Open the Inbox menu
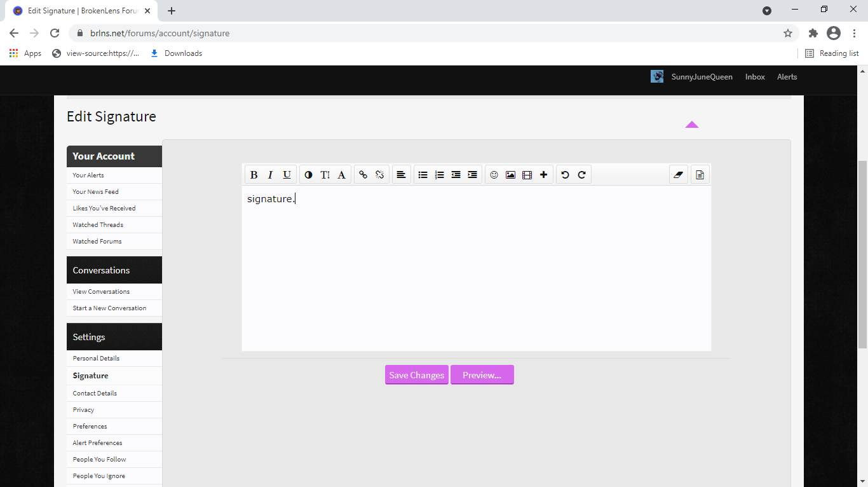This screenshot has width=868, height=487. click(x=755, y=77)
